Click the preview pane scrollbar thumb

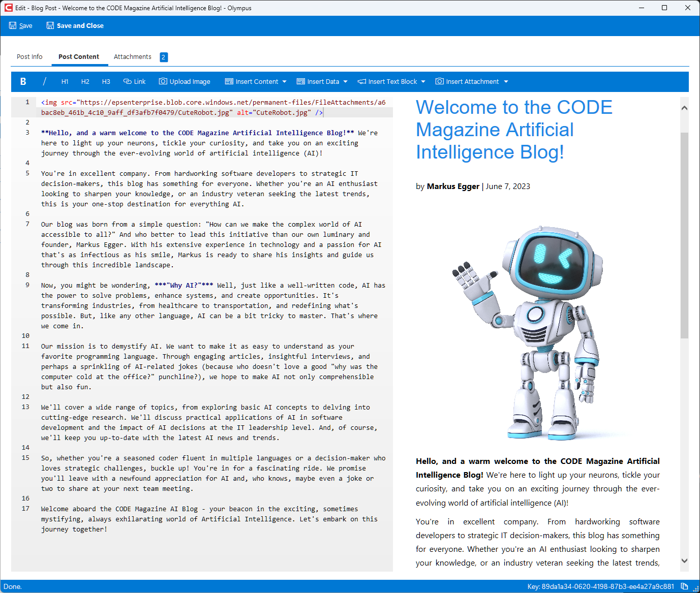pyautogui.click(x=684, y=235)
